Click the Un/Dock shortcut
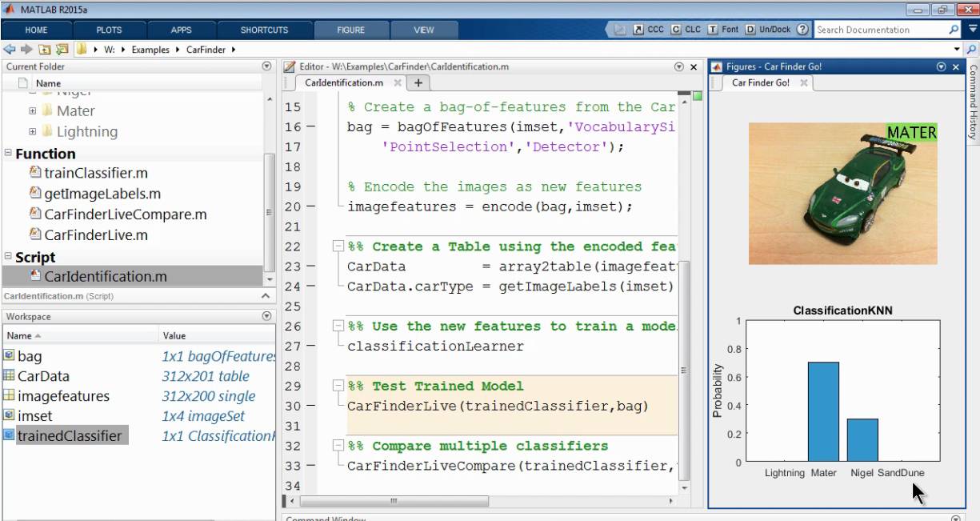Screen dimensions: 980x521 pyautogui.click(x=768, y=30)
